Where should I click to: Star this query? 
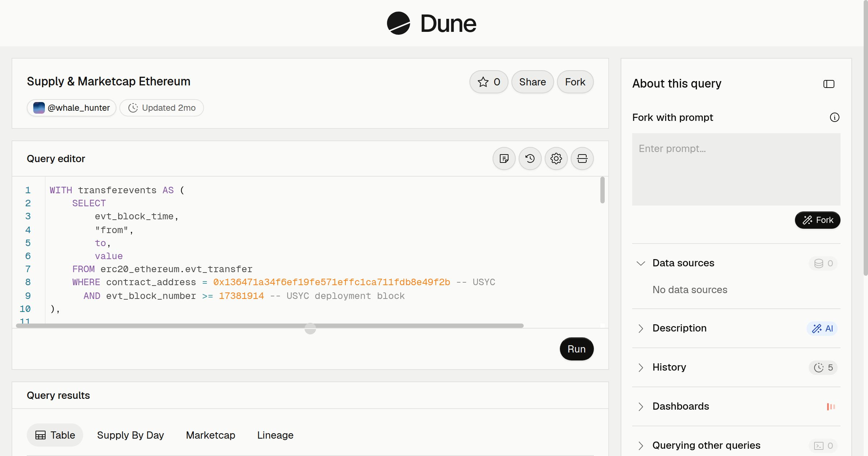[x=489, y=82]
